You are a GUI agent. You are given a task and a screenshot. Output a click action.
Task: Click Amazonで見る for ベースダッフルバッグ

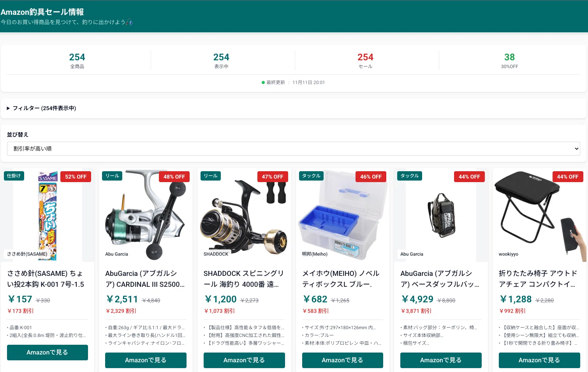click(x=441, y=360)
